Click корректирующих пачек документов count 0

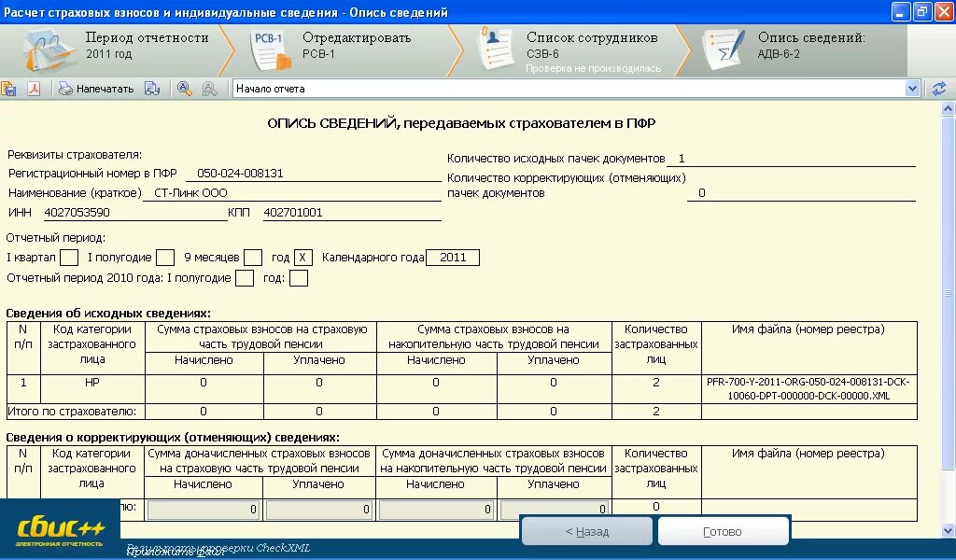point(702,193)
